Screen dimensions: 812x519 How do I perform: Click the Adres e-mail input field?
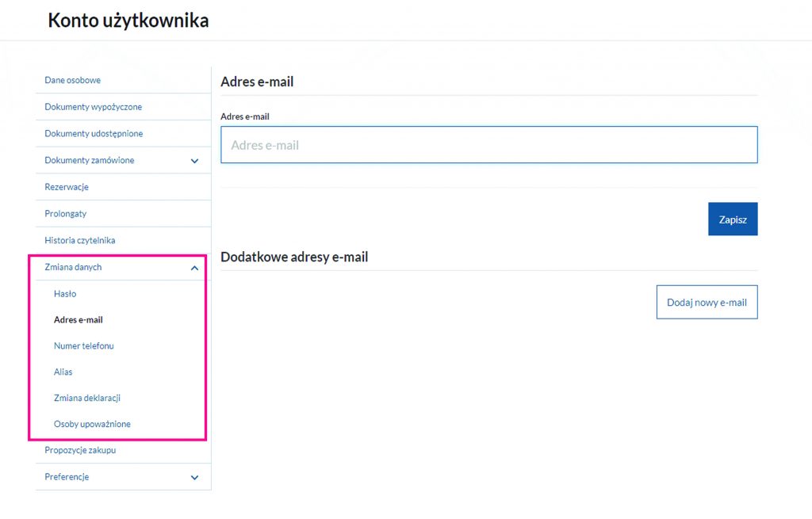488,145
